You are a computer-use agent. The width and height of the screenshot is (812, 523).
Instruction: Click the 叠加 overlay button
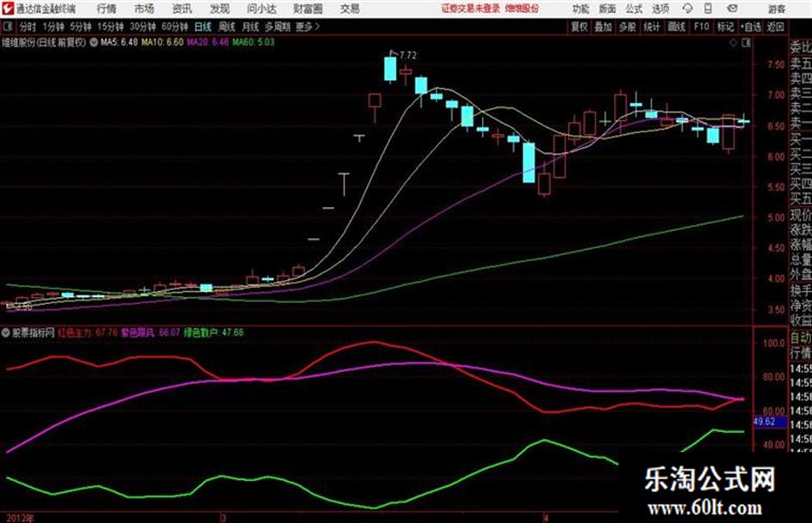pos(603,27)
